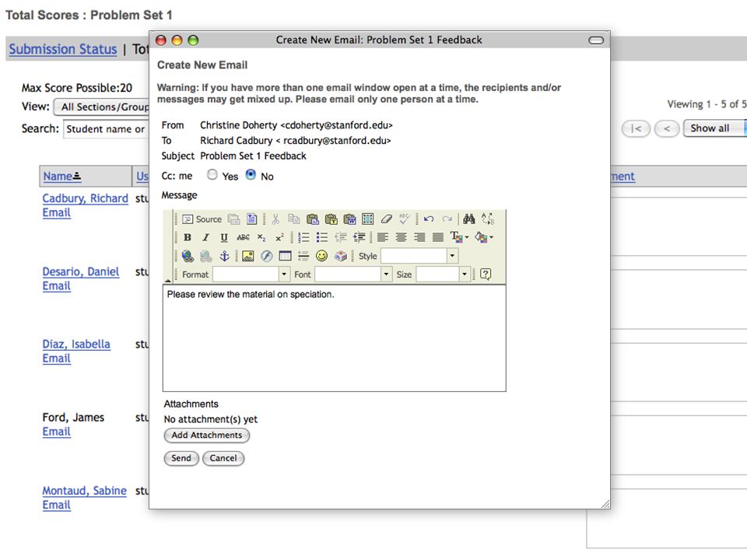
Task: Click Insert Link globe icon
Action: 188,256
